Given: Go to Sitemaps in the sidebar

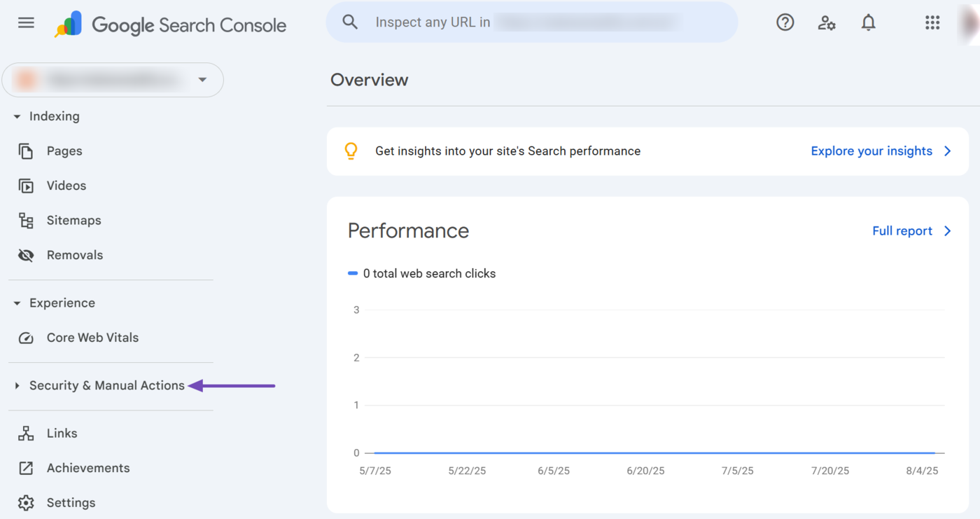Looking at the screenshot, I should pos(73,221).
